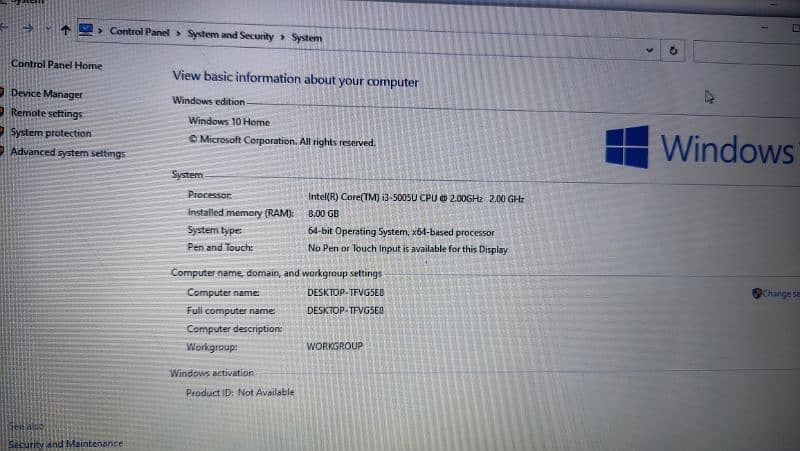The image size is (800, 451).
Task: Select 'No Pen or Touch Input' text
Action: click(354, 248)
